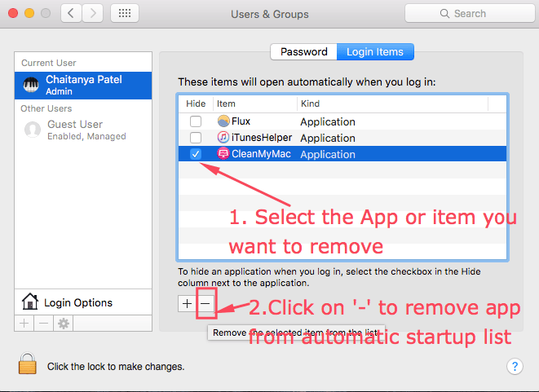Select the Login Items tab
This screenshot has width=539, height=392.
[375, 52]
